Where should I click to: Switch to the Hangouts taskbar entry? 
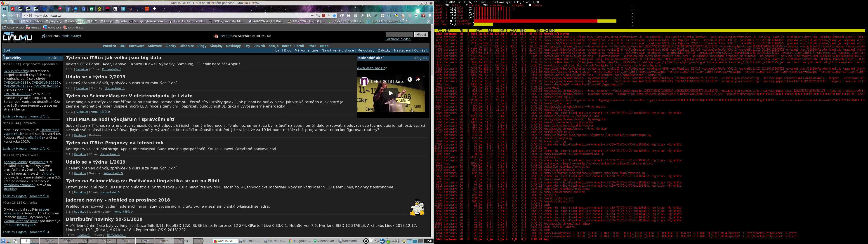coord(301,241)
